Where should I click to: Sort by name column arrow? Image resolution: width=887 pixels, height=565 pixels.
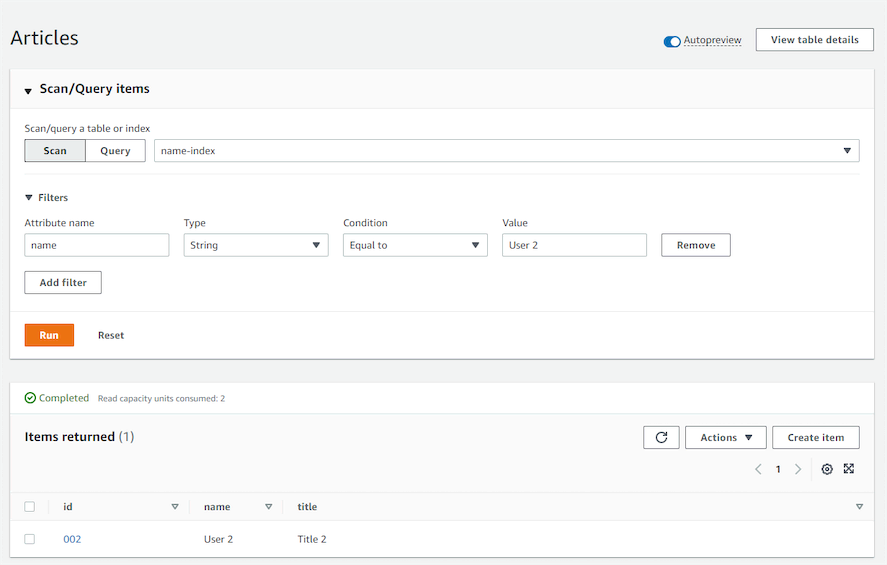point(268,507)
